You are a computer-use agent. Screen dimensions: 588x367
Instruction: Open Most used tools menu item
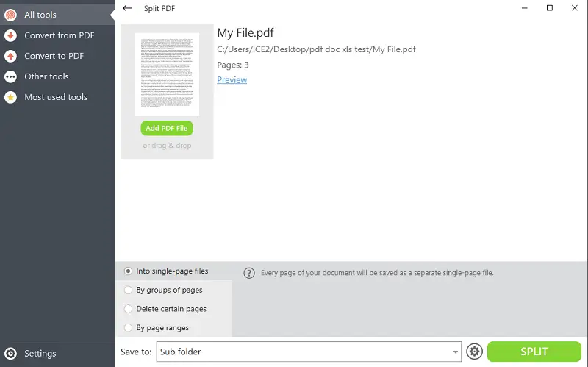[x=57, y=97]
